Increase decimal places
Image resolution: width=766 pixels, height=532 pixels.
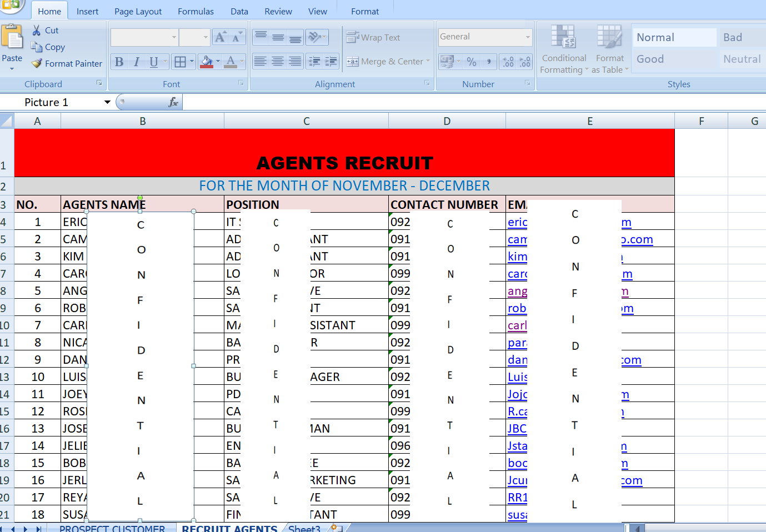(508, 62)
